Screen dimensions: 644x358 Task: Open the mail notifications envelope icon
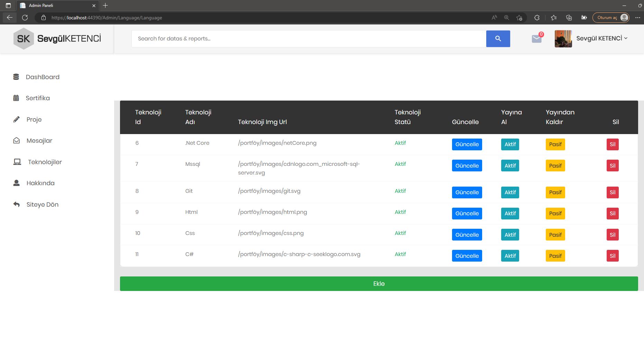click(x=537, y=38)
